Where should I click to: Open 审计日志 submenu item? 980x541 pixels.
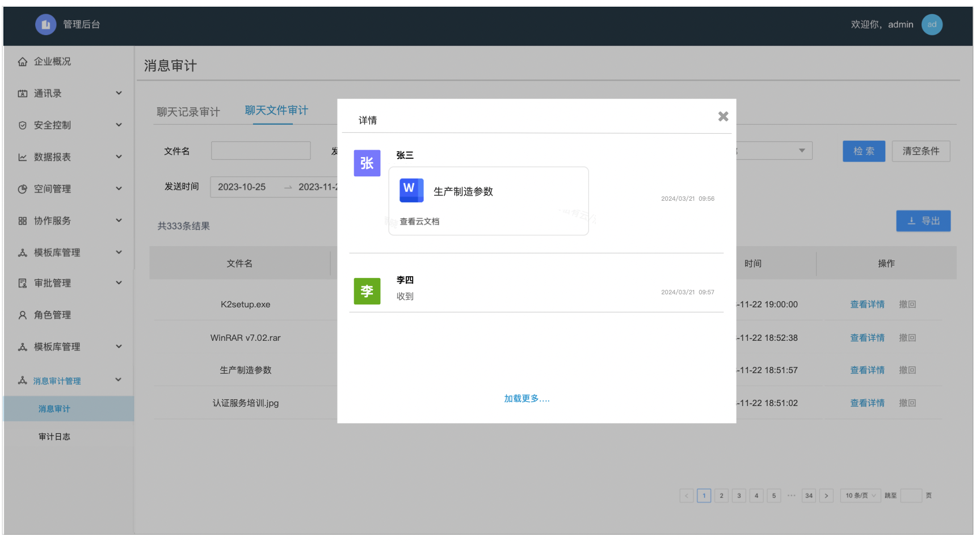(x=54, y=437)
